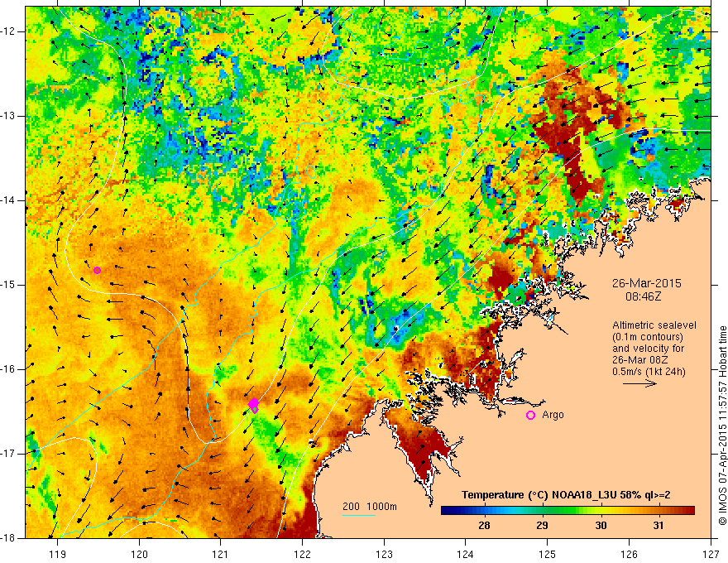Click the '26-Mar-2015' date text

click(647, 283)
